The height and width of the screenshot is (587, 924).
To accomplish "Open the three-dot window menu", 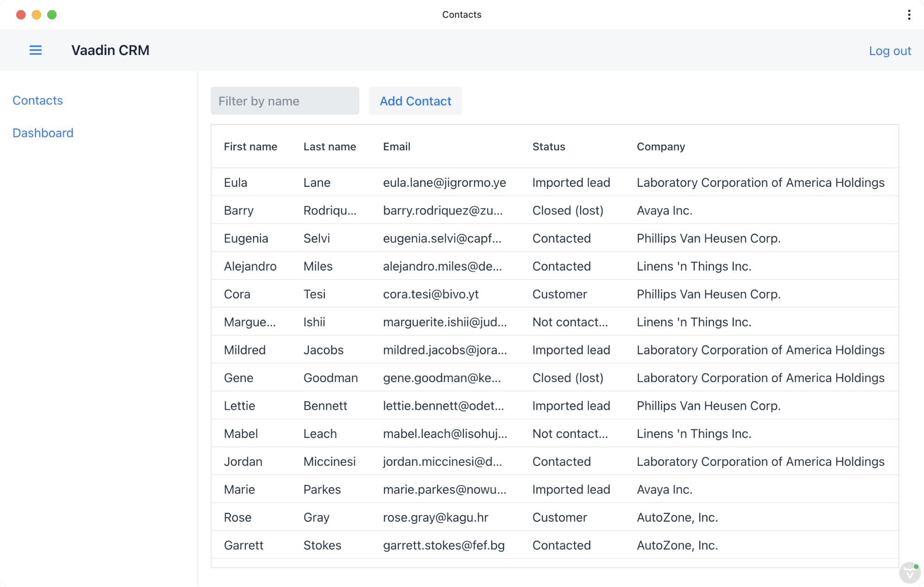I will (x=909, y=15).
